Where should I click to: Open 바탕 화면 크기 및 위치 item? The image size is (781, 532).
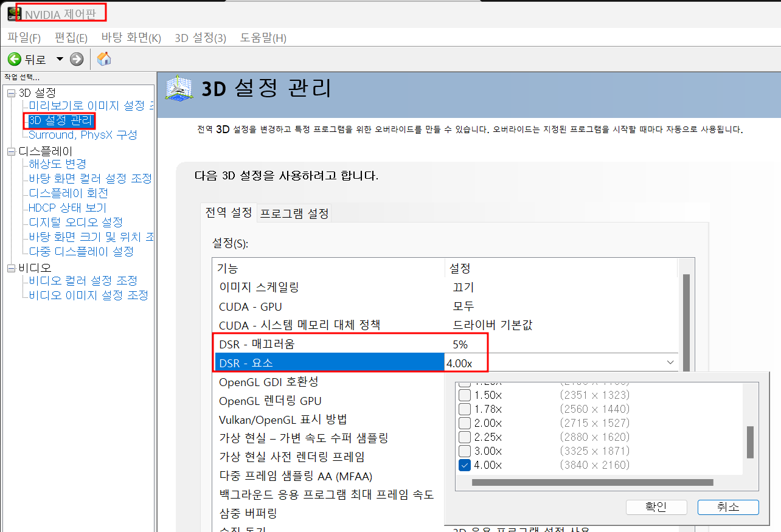90,237
